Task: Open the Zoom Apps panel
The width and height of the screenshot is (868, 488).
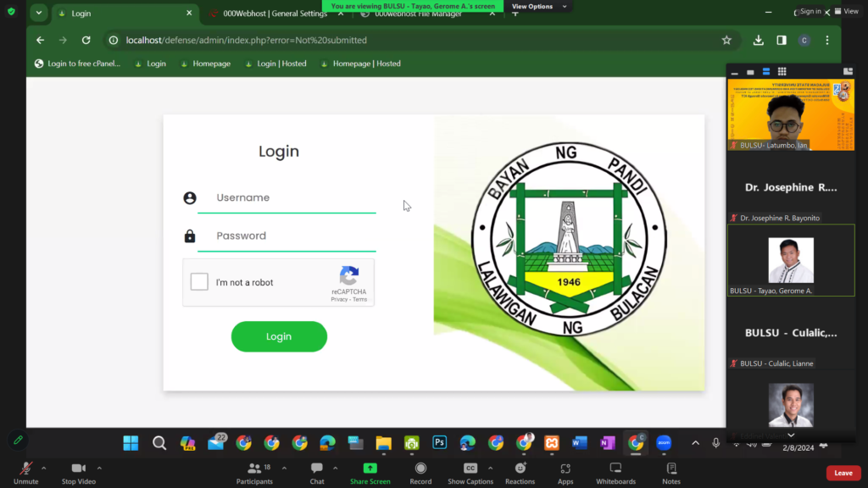Action: [565, 473]
